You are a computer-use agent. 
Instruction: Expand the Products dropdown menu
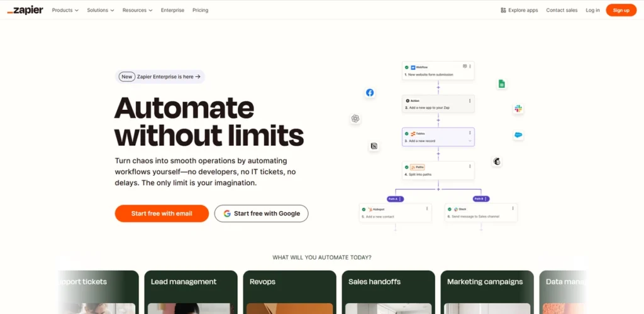65,10
